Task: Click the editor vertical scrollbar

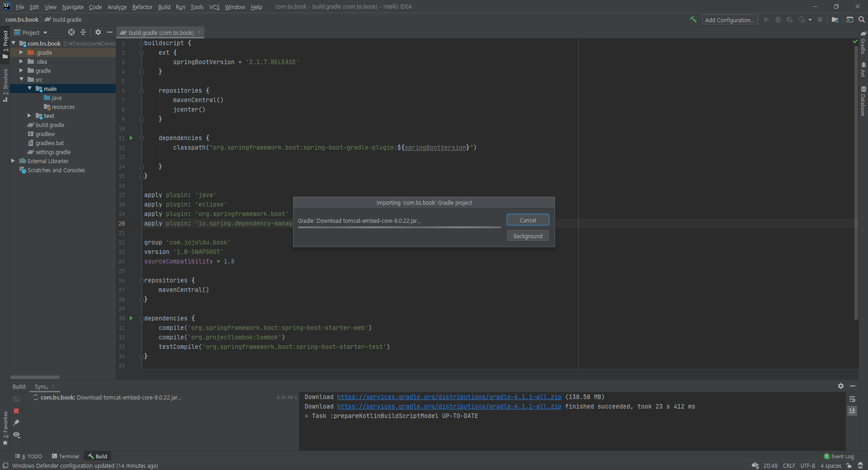Action: (x=856, y=183)
